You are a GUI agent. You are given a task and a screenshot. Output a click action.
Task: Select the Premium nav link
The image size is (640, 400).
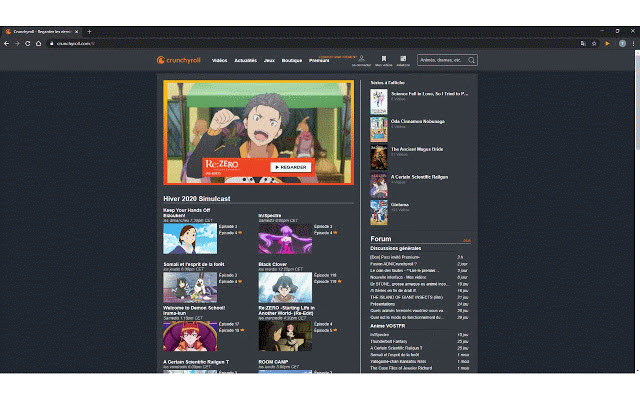pyautogui.click(x=319, y=60)
